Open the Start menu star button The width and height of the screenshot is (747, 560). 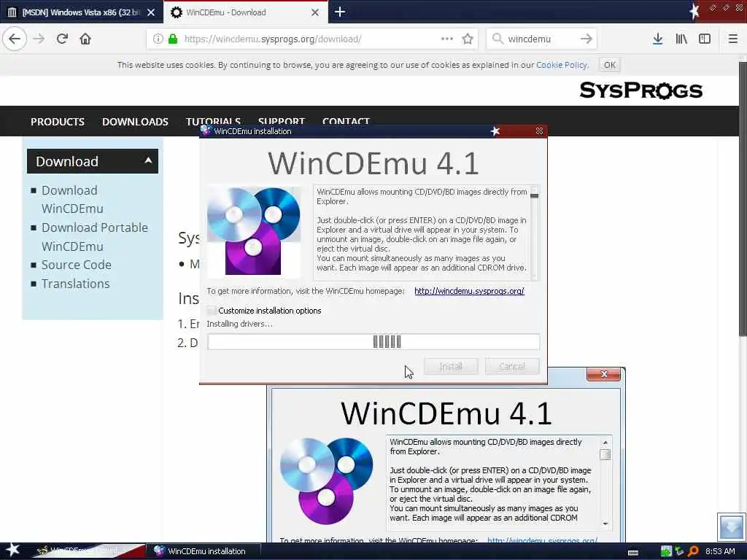pos(12,551)
